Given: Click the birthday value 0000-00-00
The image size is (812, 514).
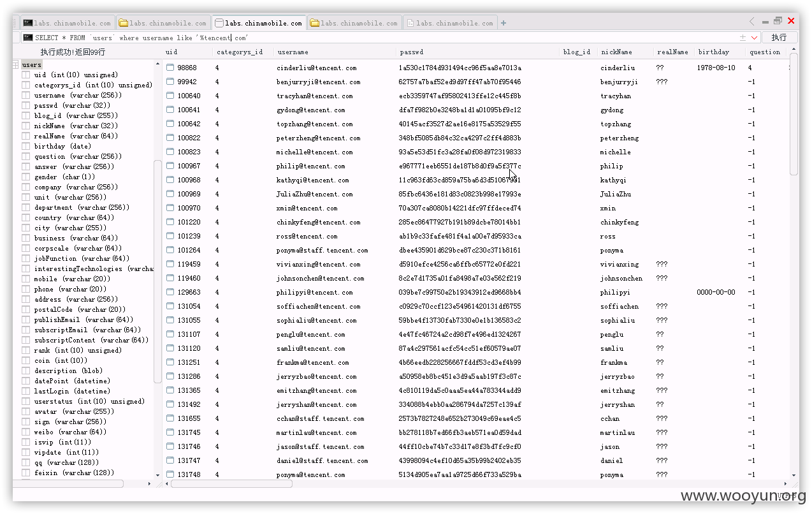Looking at the screenshot, I should (716, 292).
